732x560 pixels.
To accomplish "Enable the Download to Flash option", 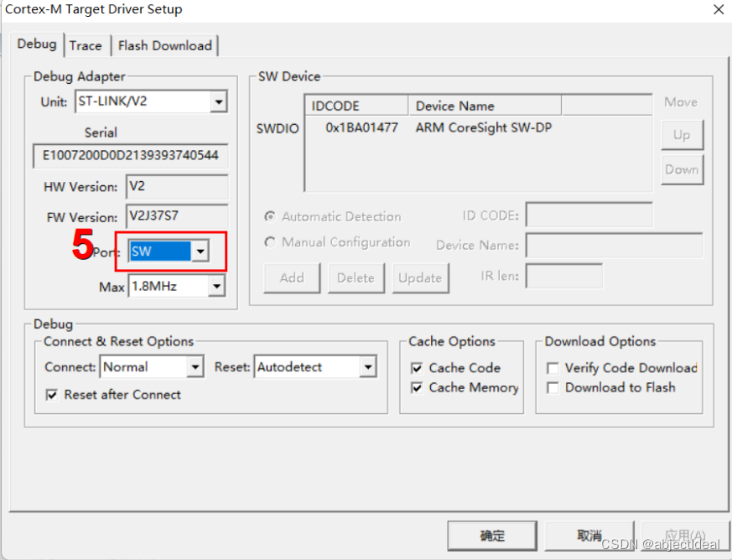I will [x=551, y=388].
